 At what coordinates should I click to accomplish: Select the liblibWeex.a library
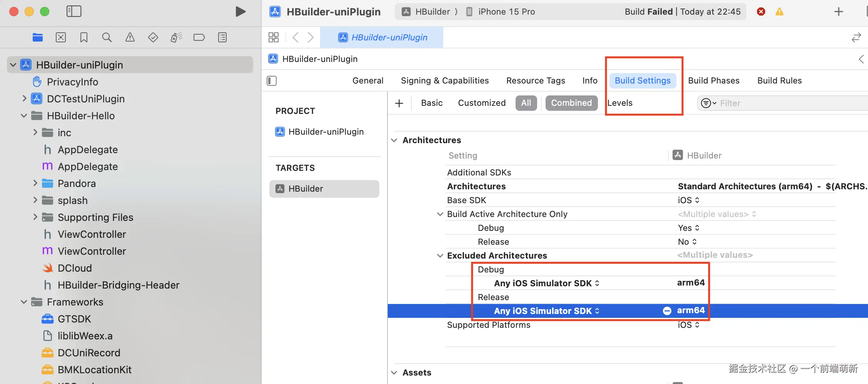coord(85,336)
